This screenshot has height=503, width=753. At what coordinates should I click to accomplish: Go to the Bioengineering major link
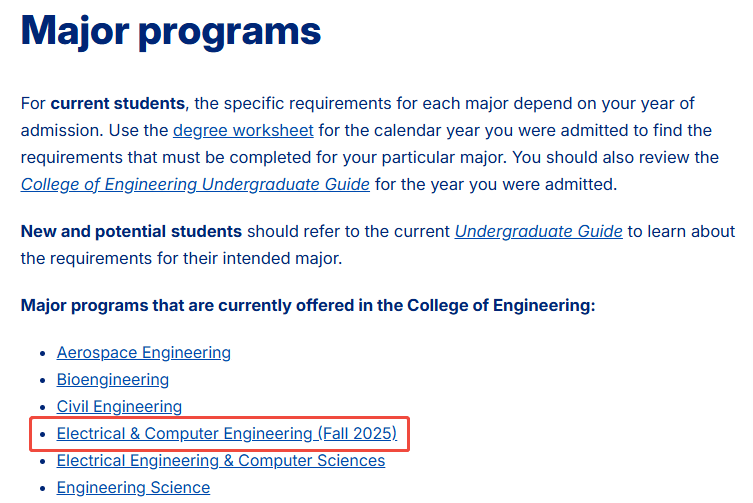[x=113, y=380]
